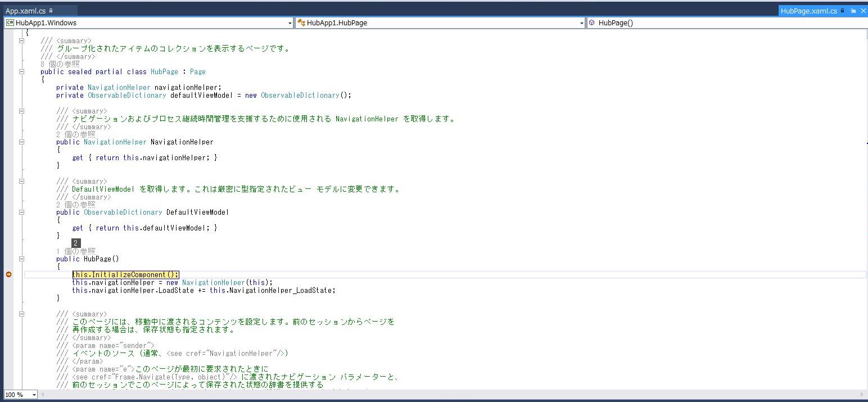Image resolution: width=868 pixels, height=402 pixels.
Task: Click the '8 個の参照' references link
Action: click(x=60, y=64)
